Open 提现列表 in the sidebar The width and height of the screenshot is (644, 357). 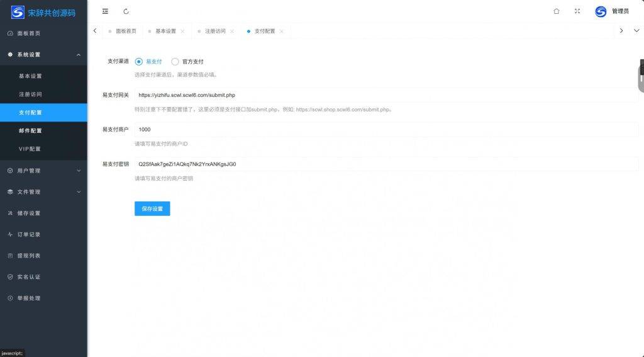coord(43,256)
